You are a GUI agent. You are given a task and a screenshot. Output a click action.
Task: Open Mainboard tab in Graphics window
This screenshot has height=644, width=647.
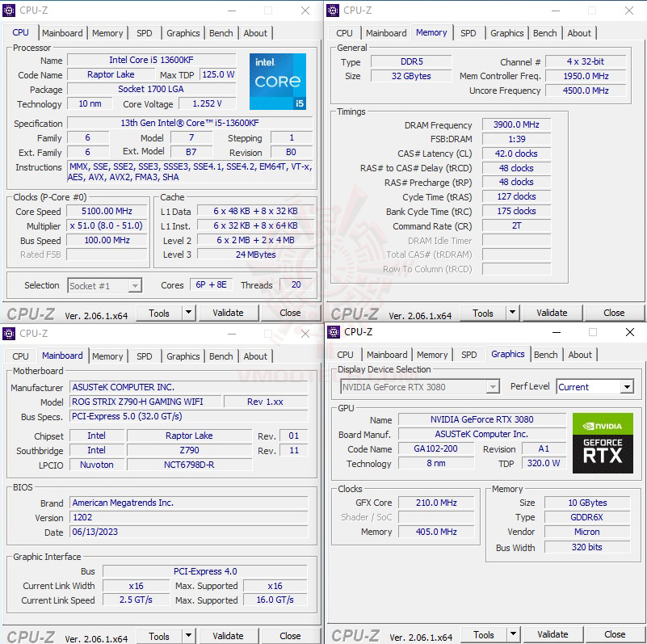click(x=387, y=355)
